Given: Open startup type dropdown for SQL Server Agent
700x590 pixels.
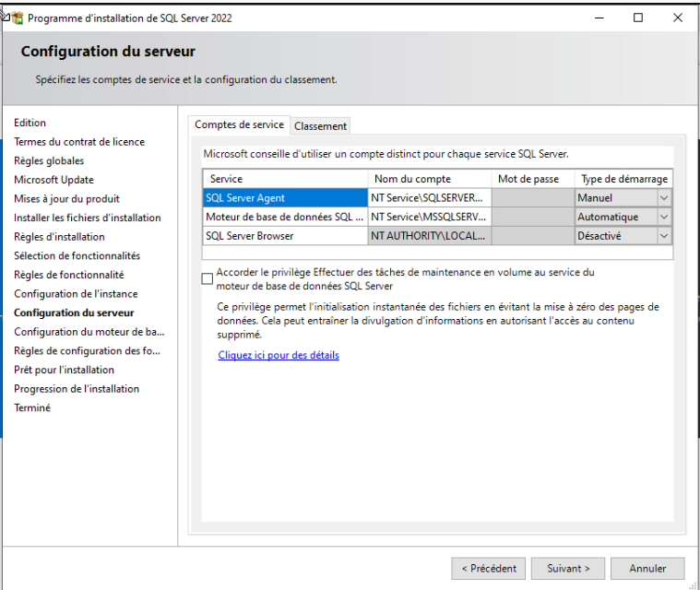Looking at the screenshot, I should click(664, 197).
